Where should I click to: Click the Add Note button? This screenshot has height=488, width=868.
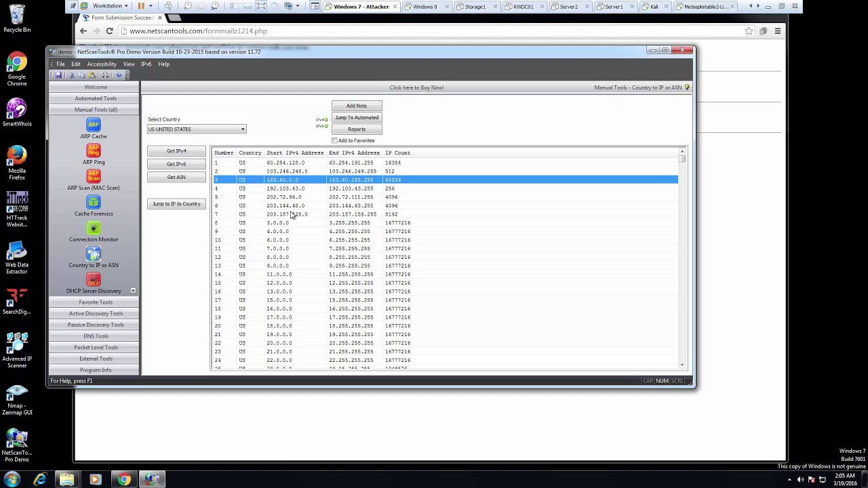pyautogui.click(x=357, y=106)
